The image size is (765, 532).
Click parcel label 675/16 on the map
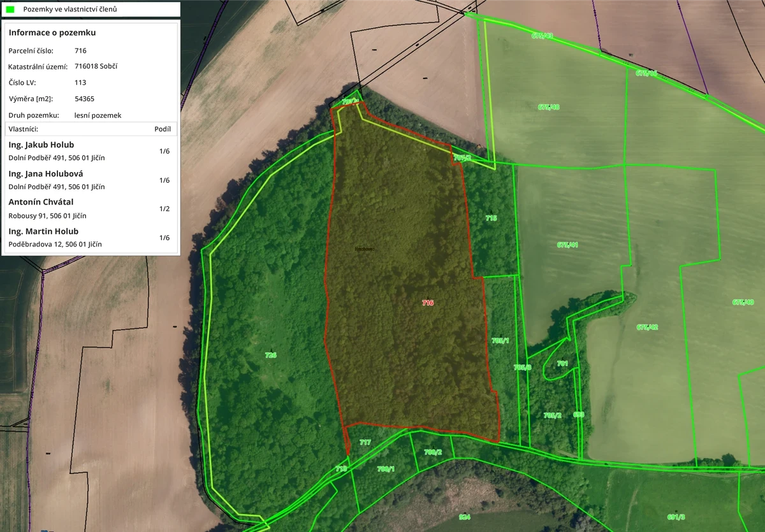(646, 73)
